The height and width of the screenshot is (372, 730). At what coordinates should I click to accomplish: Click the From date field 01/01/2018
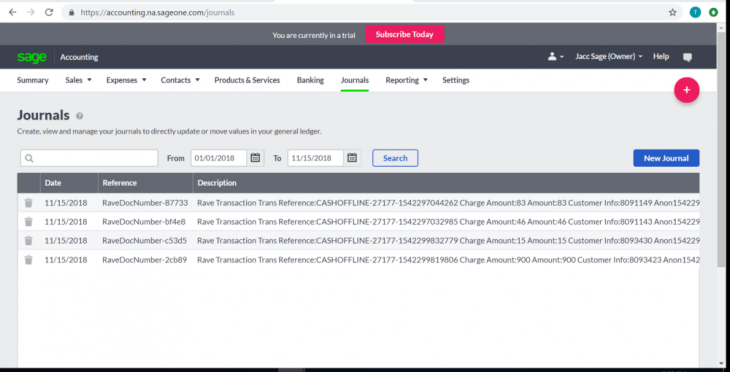(218, 158)
